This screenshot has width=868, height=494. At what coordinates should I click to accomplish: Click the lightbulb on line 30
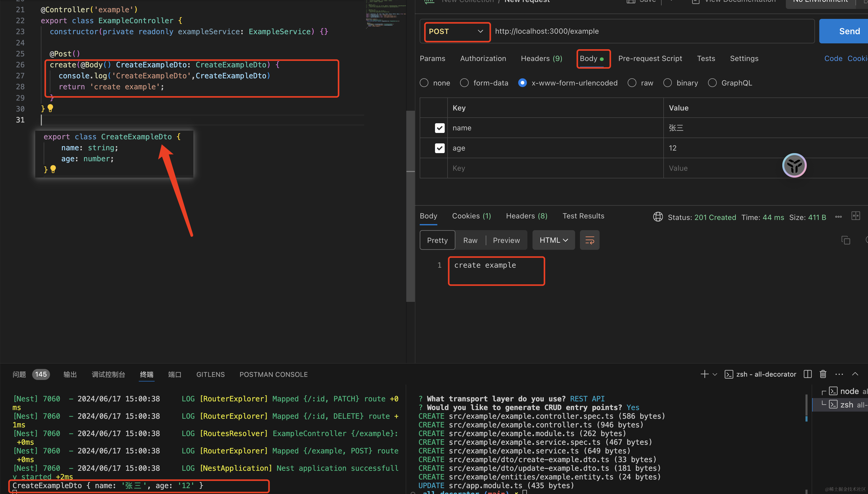[x=50, y=108]
